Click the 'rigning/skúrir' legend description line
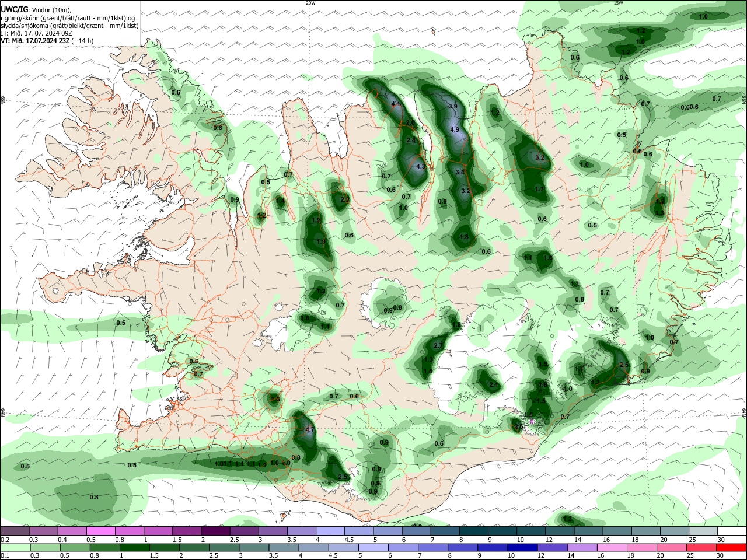747x560 pixels. [x=68, y=17]
